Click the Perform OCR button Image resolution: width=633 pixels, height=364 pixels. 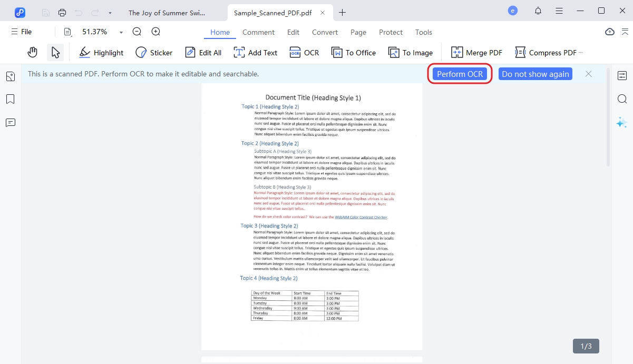click(460, 74)
